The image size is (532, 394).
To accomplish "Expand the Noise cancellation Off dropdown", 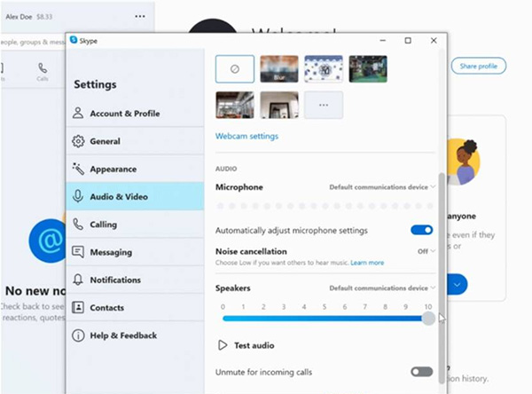I will pyautogui.click(x=426, y=251).
